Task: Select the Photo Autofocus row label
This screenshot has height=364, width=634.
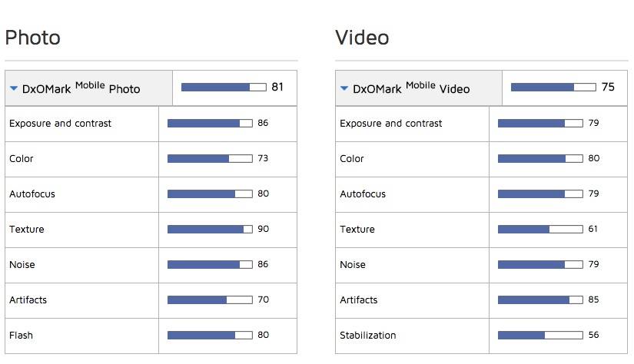Action: (32, 194)
